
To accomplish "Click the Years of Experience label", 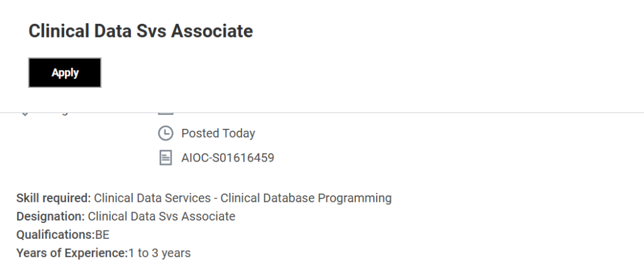I will point(71,253).
